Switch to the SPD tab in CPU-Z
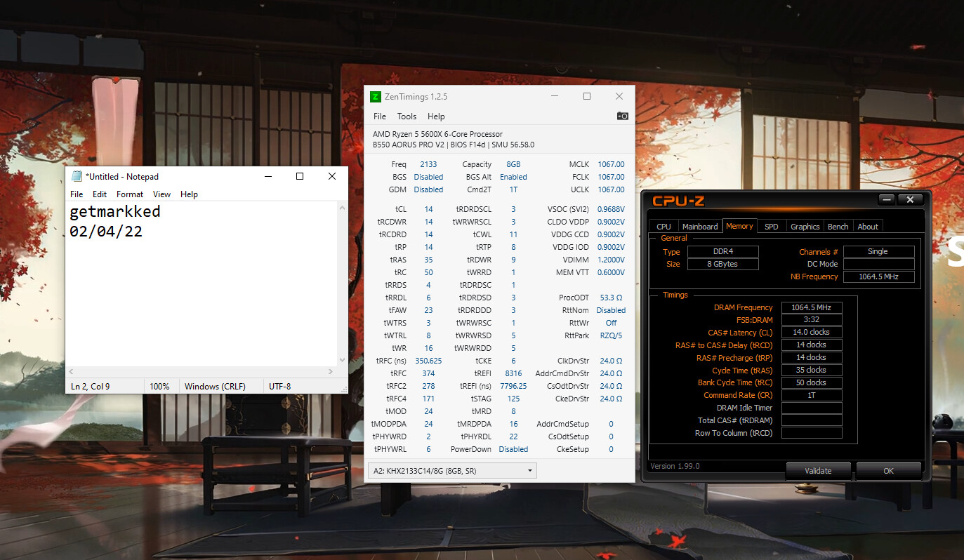 tap(771, 227)
